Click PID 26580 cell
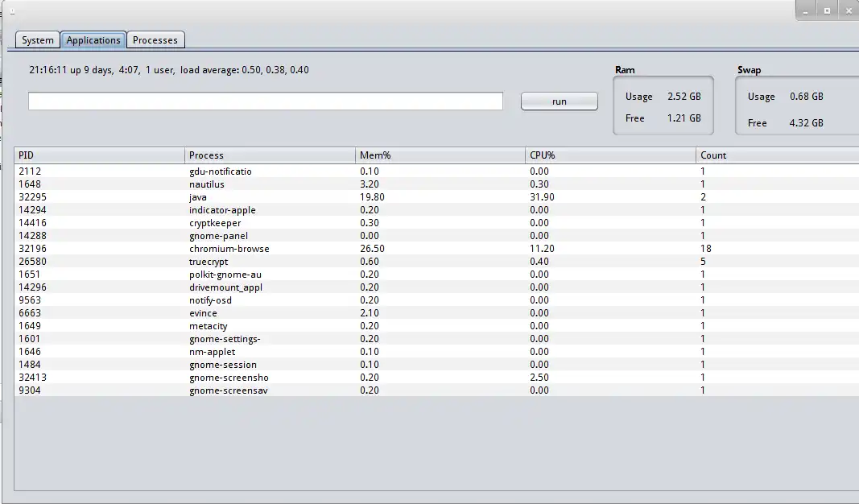 33,262
